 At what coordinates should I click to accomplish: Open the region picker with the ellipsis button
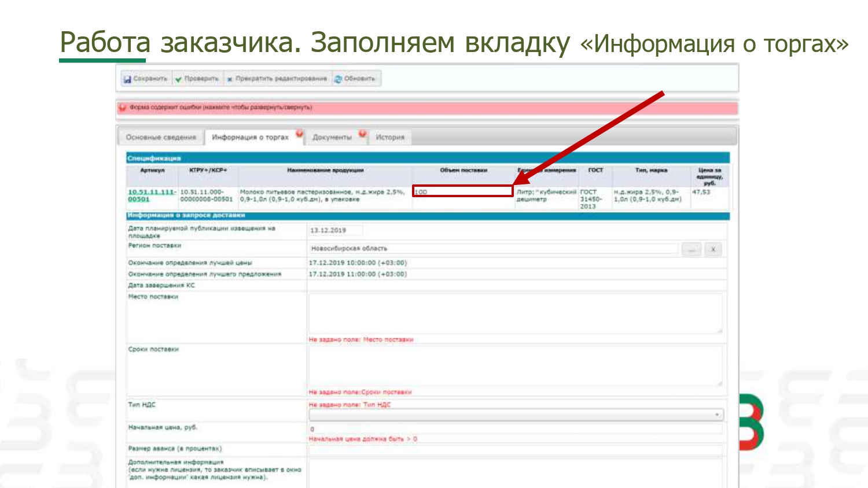691,249
